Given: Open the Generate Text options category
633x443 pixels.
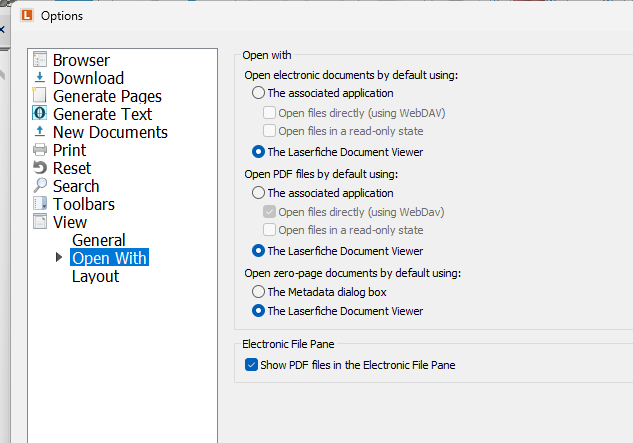Looking at the screenshot, I should click(103, 114).
